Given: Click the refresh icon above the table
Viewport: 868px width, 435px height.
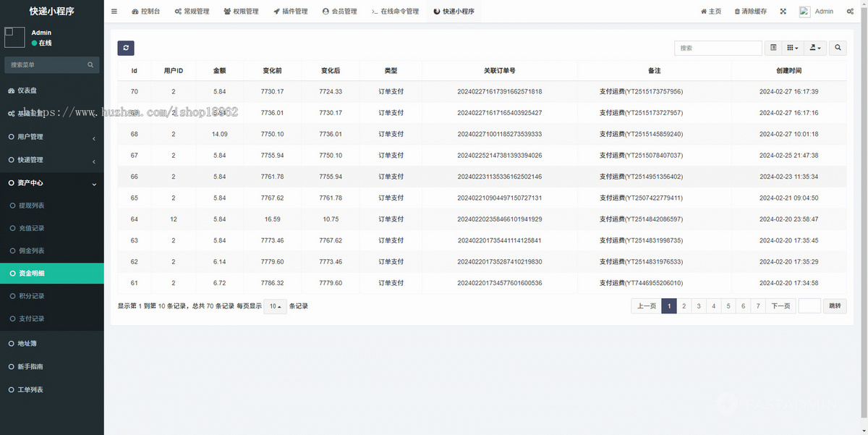Looking at the screenshot, I should pyautogui.click(x=126, y=48).
